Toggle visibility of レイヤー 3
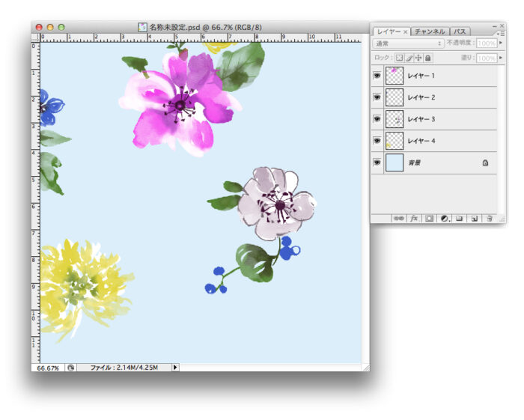The width and height of the screenshot is (524, 420). [x=377, y=119]
